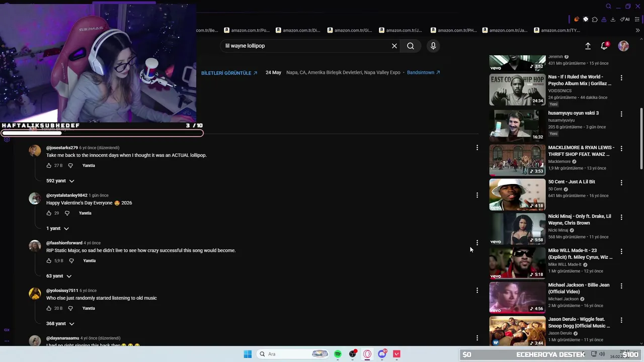Like the comment by @yolosissy7511

(x=49, y=308)
